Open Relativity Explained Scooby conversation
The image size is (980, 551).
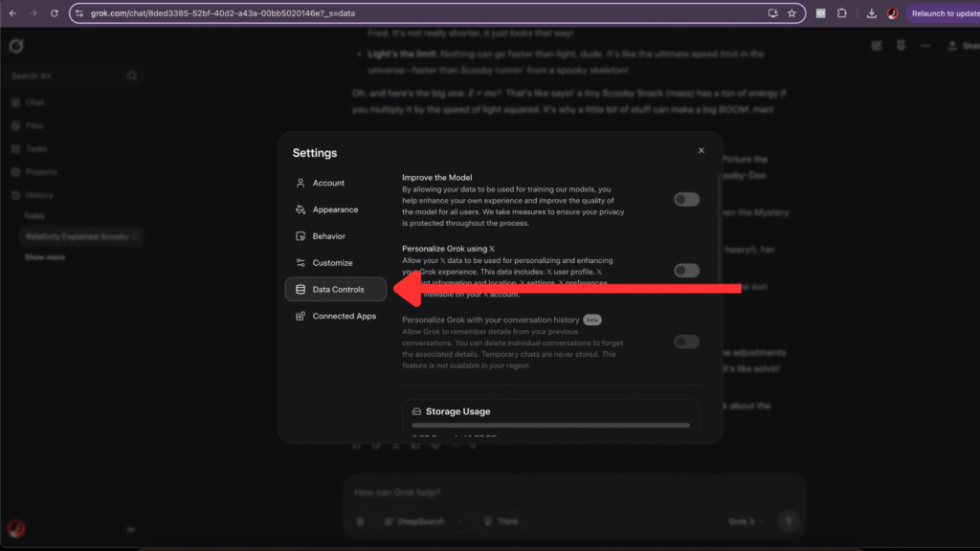[x=80, y=237]
